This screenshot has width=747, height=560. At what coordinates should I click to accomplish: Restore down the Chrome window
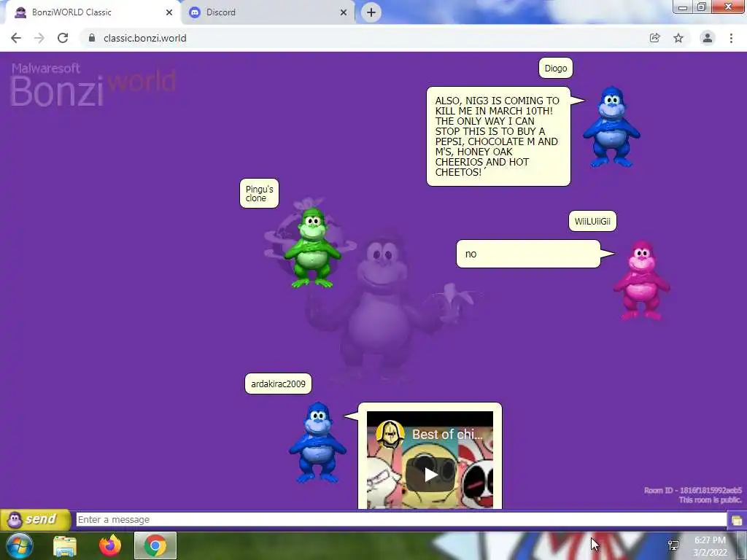coord(701,7)
